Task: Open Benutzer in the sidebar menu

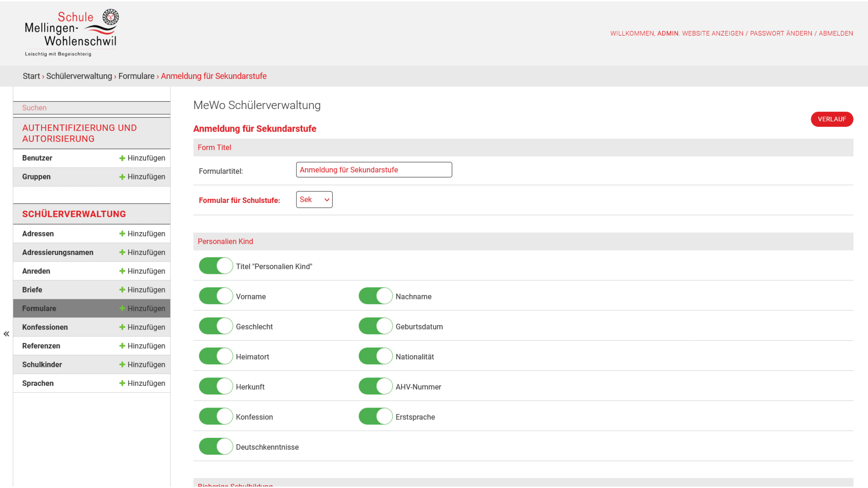Action: [x=37, y=158]
